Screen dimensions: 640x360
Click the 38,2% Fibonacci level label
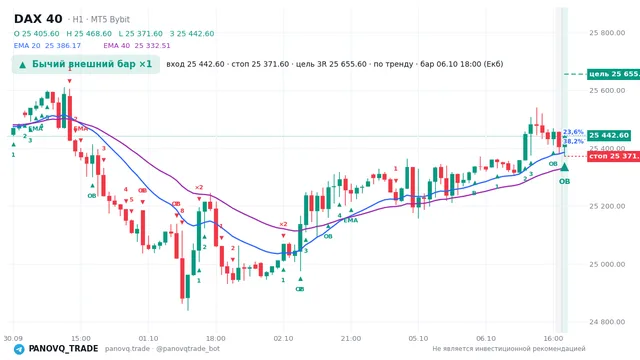click(573, 141)
